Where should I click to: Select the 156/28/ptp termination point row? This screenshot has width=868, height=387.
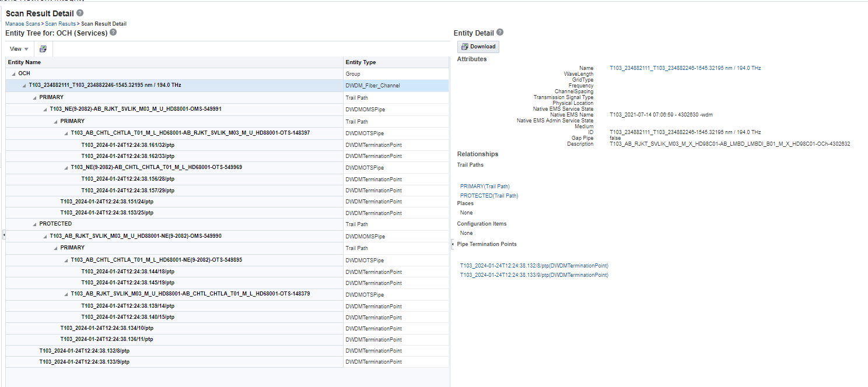pos(227,179)
